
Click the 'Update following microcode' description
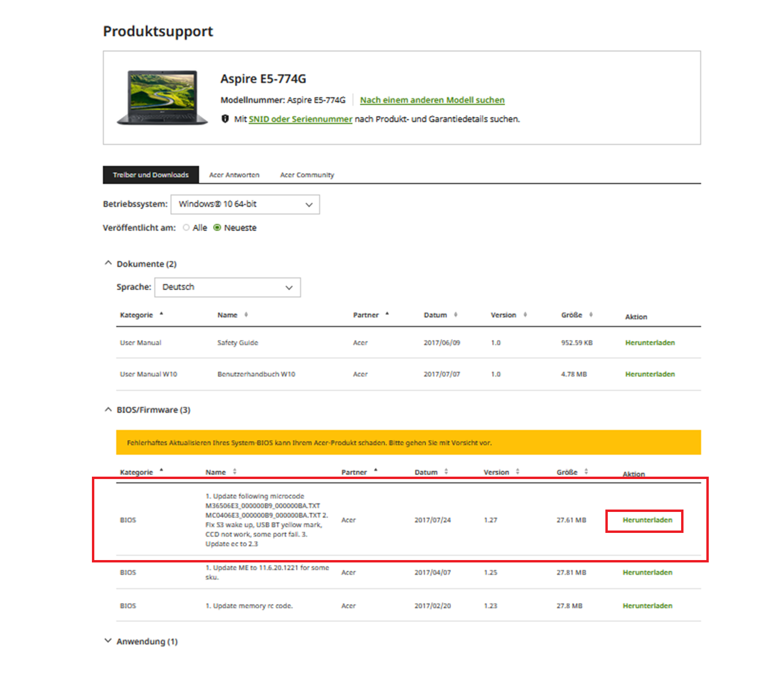point(267,520)
